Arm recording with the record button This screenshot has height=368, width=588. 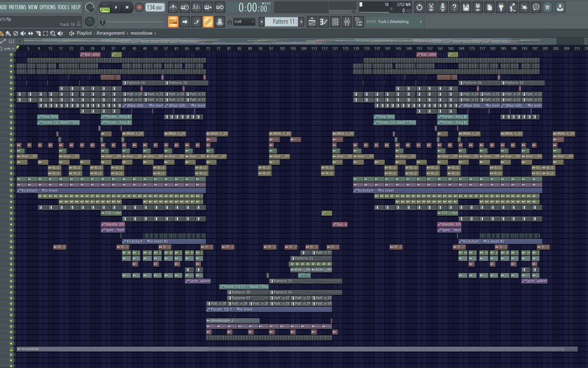(x=139, y=7)
